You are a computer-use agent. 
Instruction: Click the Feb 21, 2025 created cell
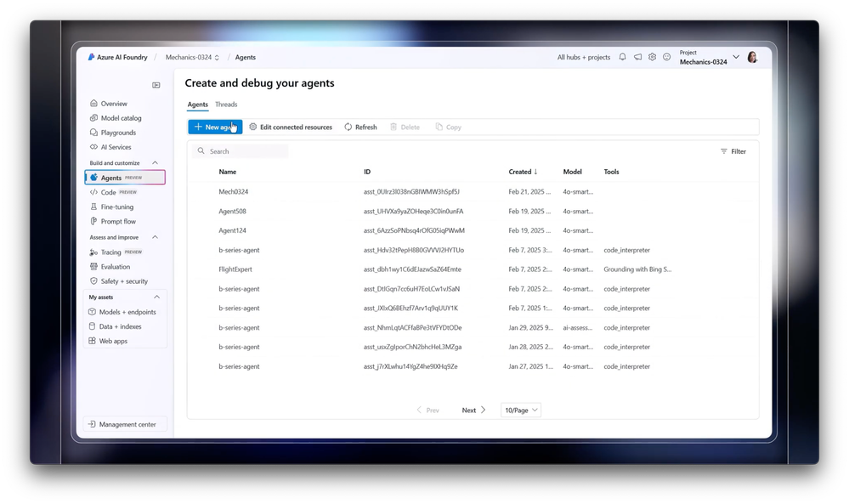point(529,191)
